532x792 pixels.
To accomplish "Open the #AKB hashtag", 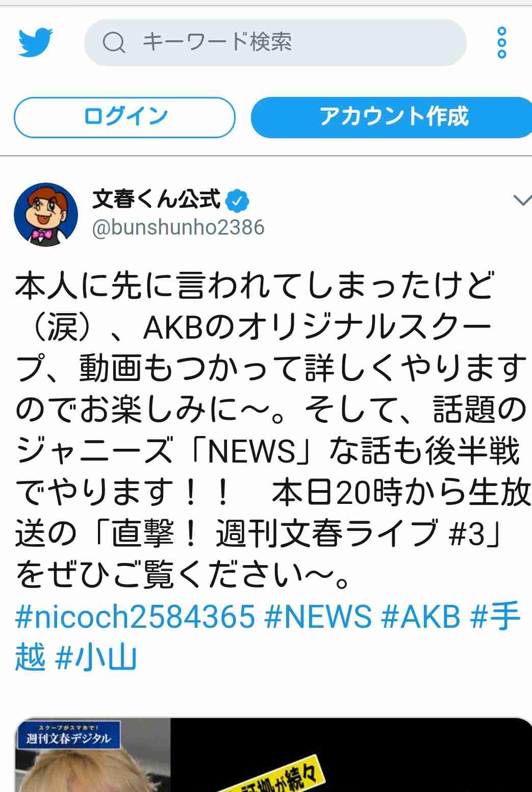I will point(421,616).
